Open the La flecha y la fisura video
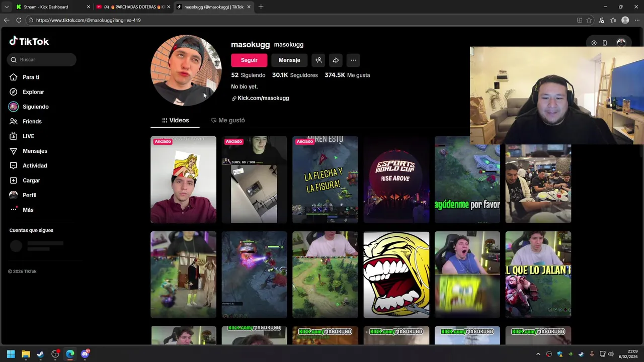The height and width of the screenshot is (362, 644). point(325,179)
